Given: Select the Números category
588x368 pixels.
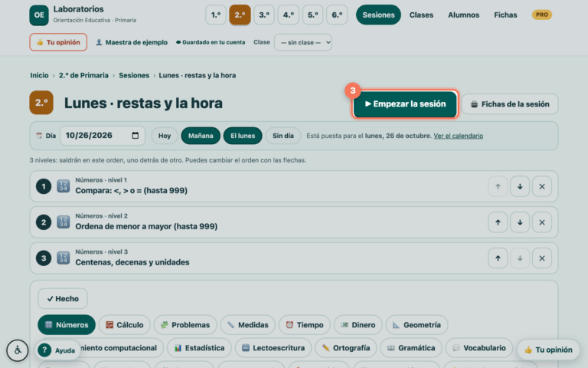Looking at the screenshot, I should point(67,325).
